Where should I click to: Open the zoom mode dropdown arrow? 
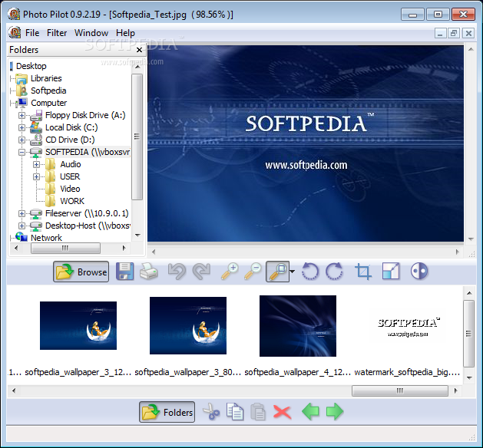point(293,272)
